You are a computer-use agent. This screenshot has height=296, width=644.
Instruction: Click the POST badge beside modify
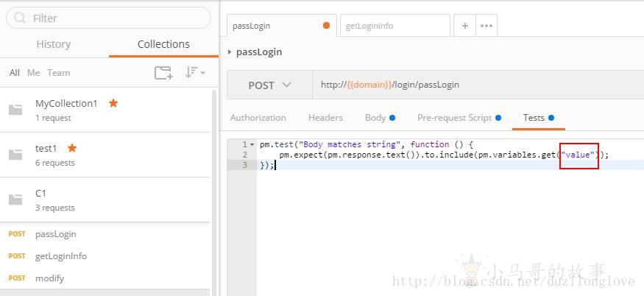pyautogui.click(x=17, y=278)
